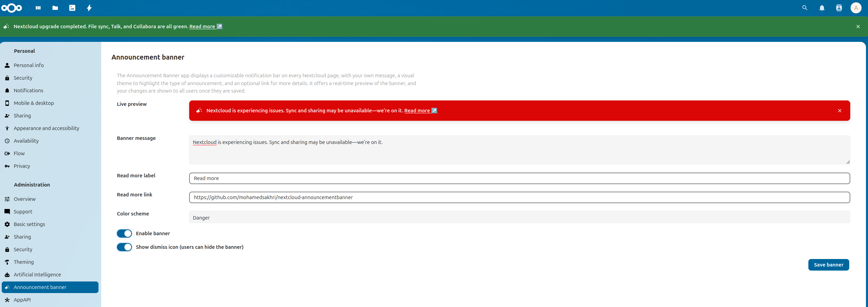Open Appearance and accessibility settings
868x307 pixels.
50,128
